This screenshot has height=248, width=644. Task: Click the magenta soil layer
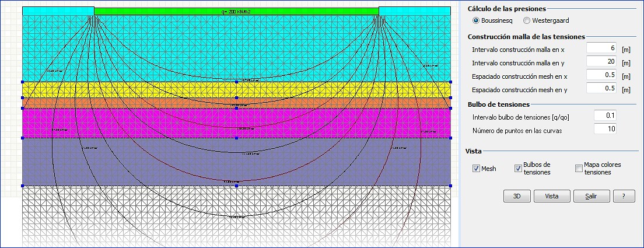[236, 123]
